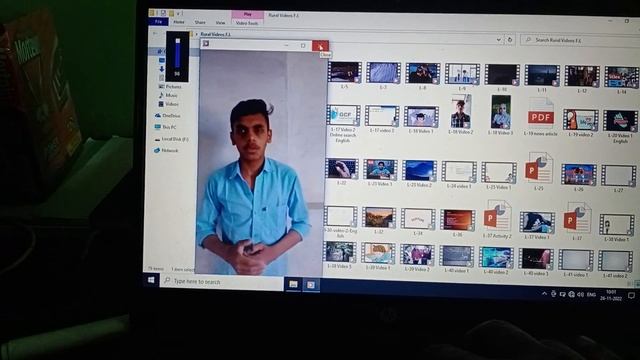Open the volume control in system tray
This screenshot has height=360, width=640.
click(580, 294)
